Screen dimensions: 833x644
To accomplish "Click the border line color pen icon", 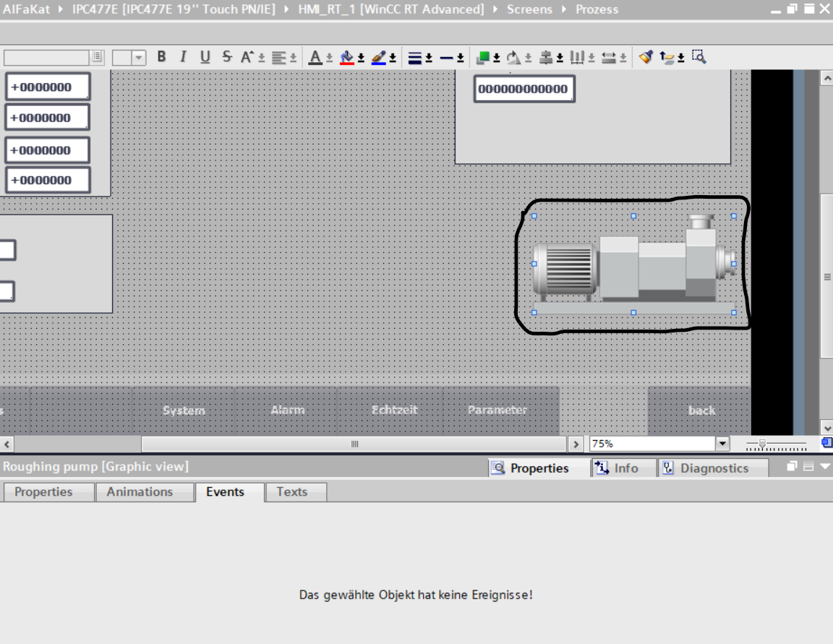I will [x=379, y=57].
